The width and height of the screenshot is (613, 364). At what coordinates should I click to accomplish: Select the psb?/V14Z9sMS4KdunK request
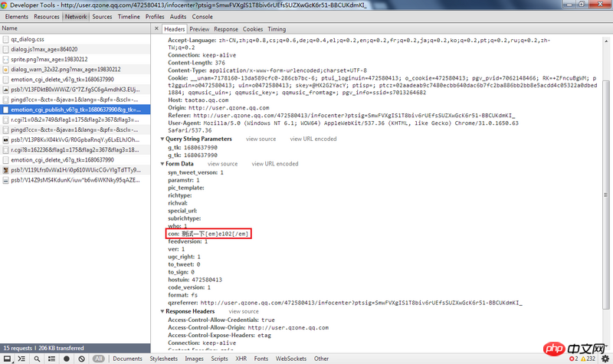75,180
